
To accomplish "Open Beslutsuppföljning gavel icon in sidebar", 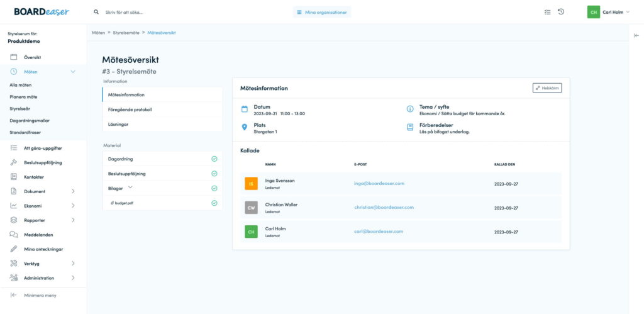I will tap(13, 162).
